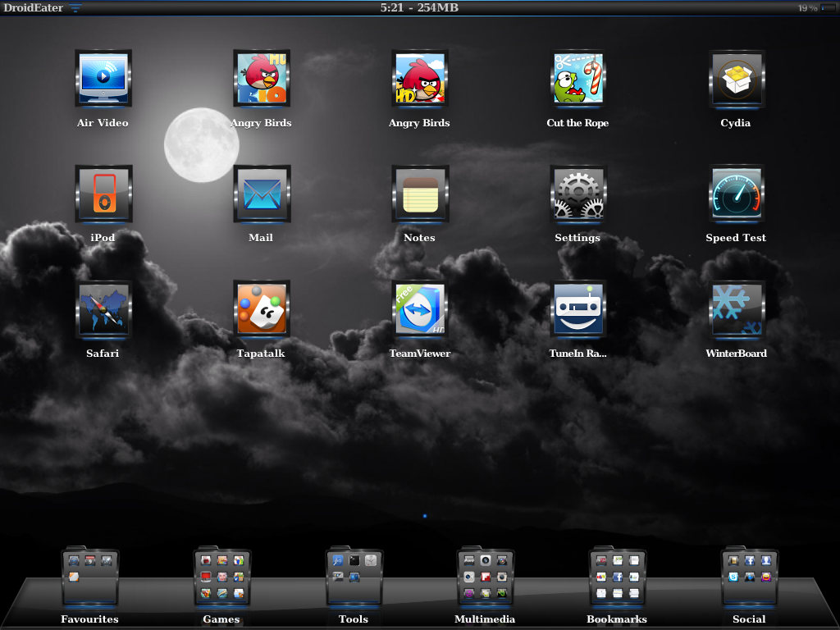
Task: Launch the Speed Test app
Action: coord(736,194)
